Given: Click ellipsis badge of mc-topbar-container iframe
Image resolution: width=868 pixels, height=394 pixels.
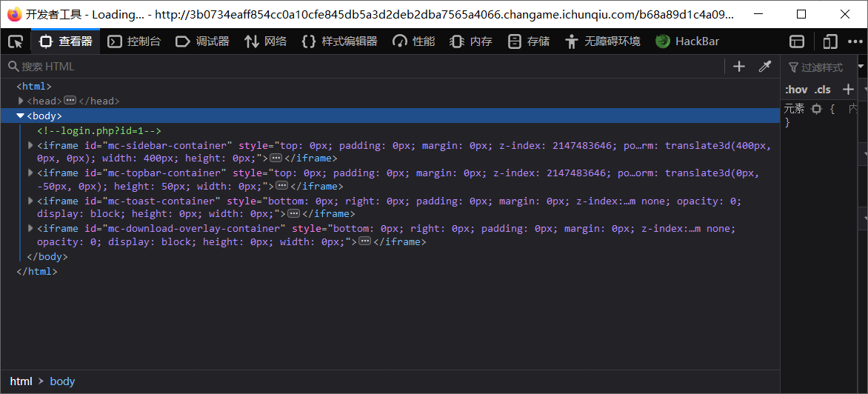Looking at the screenshot, I should click(x=281, y=186).
